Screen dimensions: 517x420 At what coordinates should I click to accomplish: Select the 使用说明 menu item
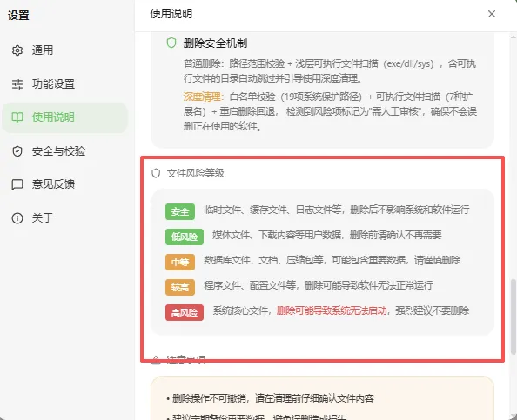(x=65, y=117)
